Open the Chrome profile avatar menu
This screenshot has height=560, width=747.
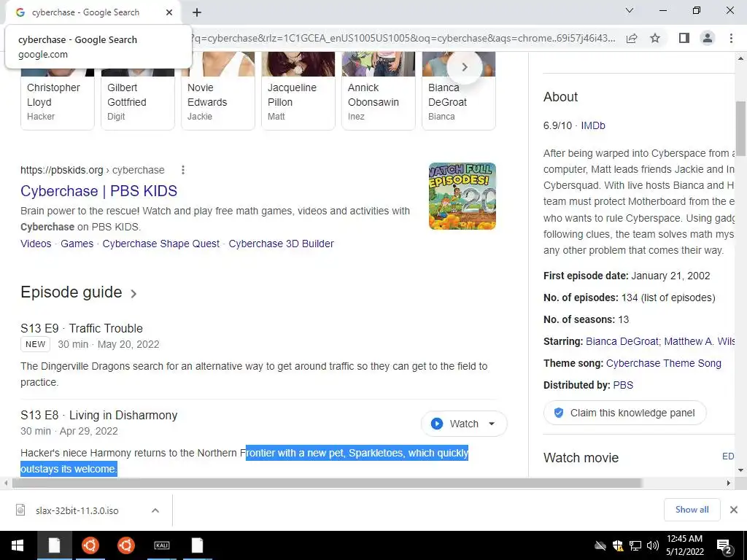(708, 38)
